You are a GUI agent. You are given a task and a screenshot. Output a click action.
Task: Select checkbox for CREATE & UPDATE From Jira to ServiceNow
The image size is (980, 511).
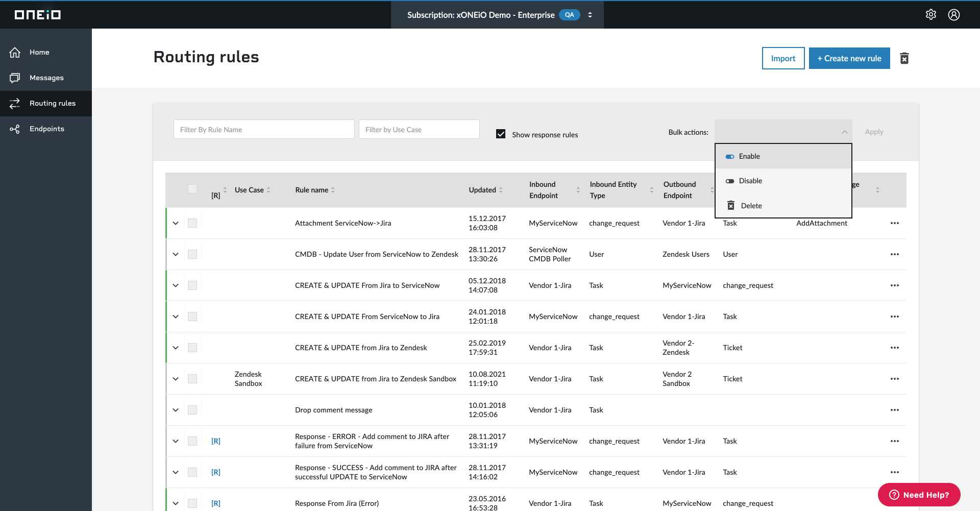tap(192, 285)
